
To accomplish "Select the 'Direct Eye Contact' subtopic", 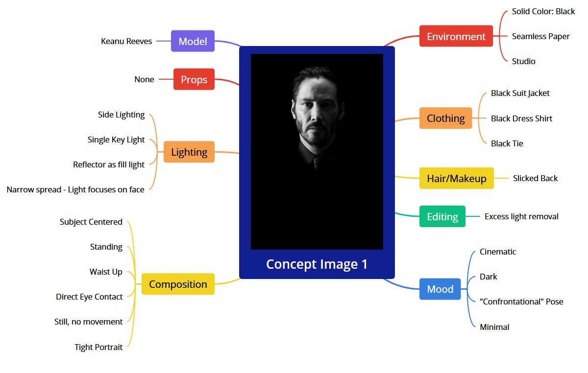I will [x=89, y=297].
